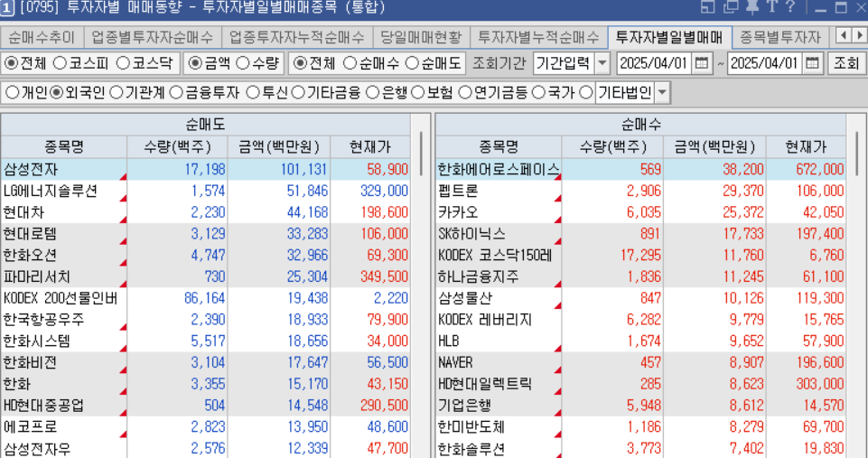Switch to the 투자자별일별매매 tab
868x458 pixels.
[x=670, y=37]
